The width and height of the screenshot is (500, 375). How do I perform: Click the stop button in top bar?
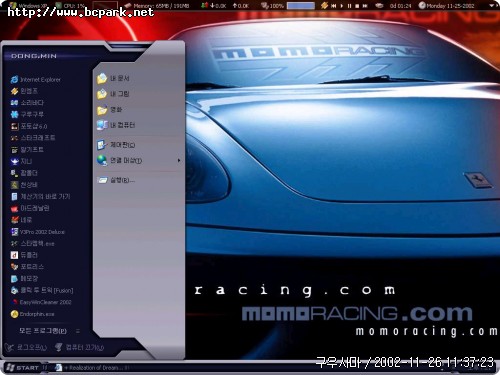pyautogui.click(x=357, y=6)
